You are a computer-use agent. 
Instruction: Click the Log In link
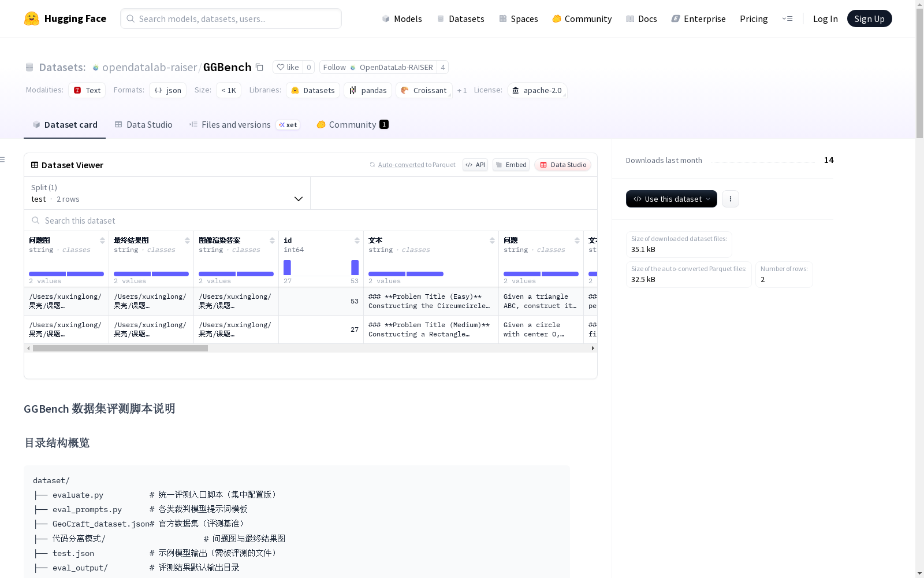[x=825, y=18]
